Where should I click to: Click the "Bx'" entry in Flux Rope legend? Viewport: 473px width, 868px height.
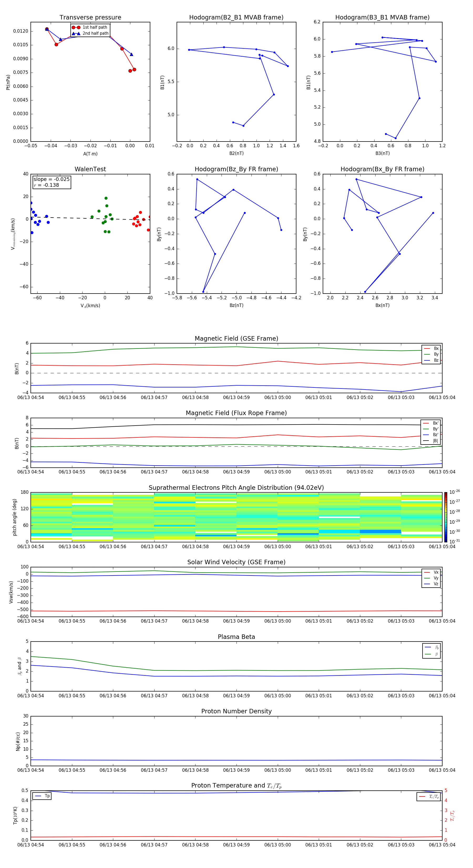point(431,423)
